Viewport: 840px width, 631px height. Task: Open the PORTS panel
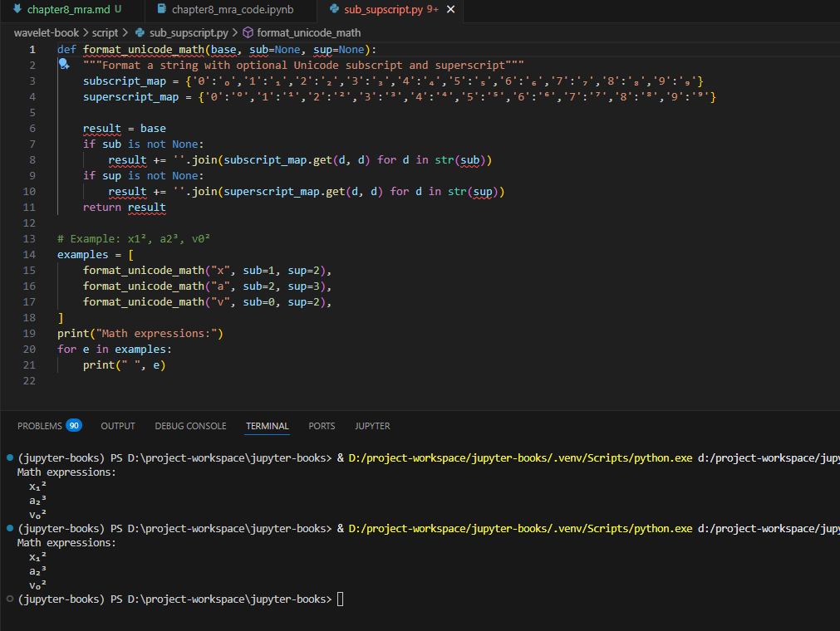pos(322,425)
